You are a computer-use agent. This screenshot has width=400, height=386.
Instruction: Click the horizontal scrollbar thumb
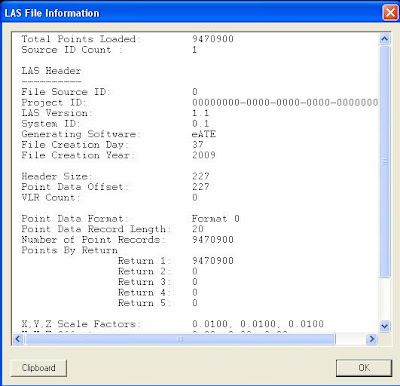click(x=180, y=339)
